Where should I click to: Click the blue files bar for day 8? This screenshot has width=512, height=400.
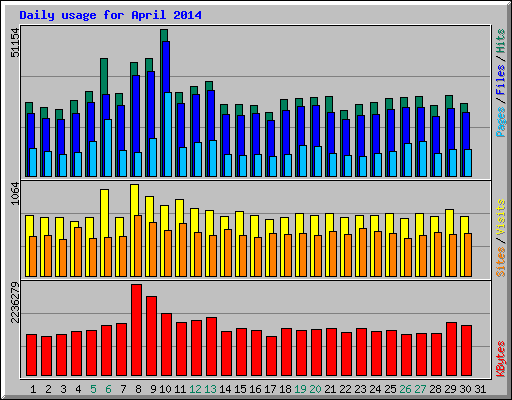[x=136, y=113]
